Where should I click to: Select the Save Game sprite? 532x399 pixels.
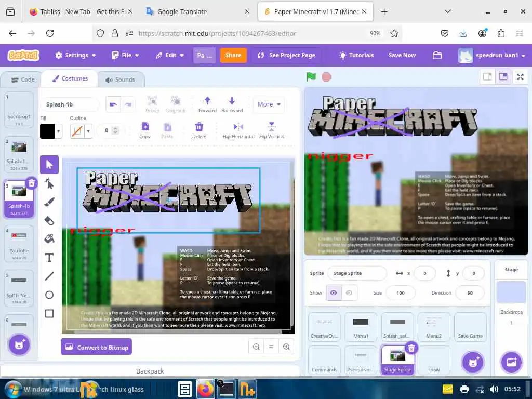tap(470, 327)
